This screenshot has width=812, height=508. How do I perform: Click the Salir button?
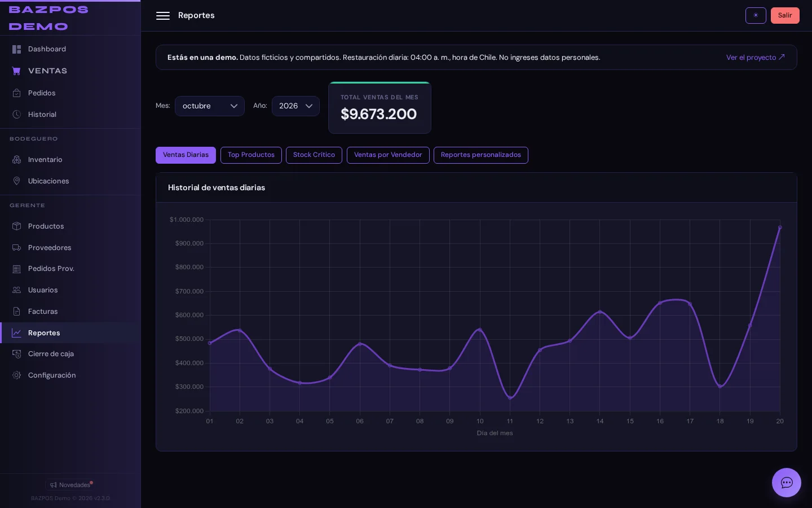(x=785, y=15)
